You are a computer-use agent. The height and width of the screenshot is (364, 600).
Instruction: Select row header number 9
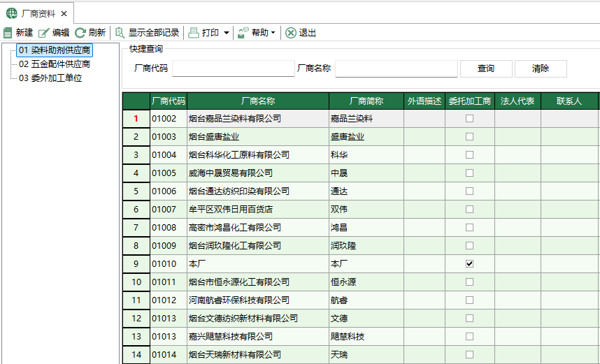(136, 264)
